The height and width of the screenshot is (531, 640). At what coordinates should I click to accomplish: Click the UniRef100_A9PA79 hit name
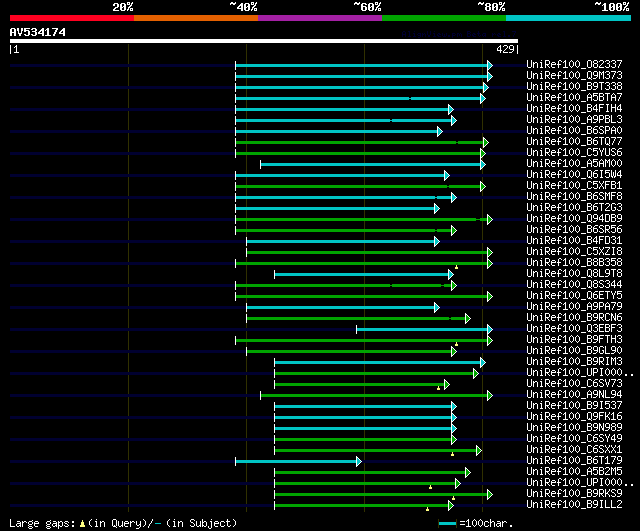[x=574, y=307]
